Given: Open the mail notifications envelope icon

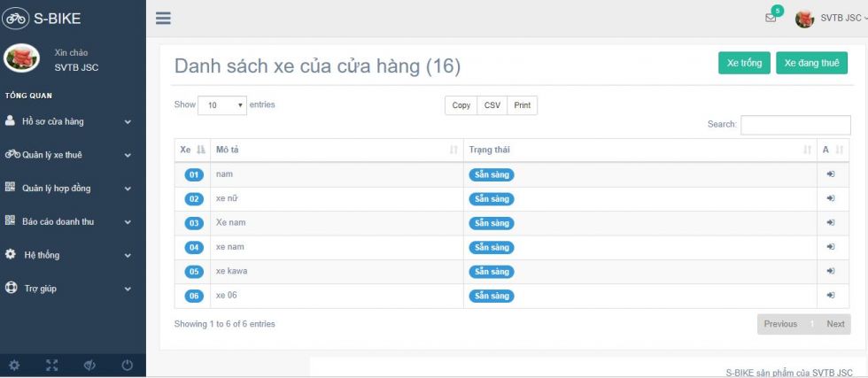Looking at the screenshot, I should [x=770, y=18].
